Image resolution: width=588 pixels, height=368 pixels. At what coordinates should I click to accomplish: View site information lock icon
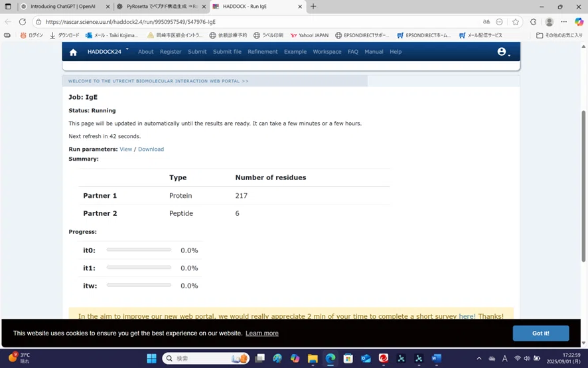click(x=38, y=22)
